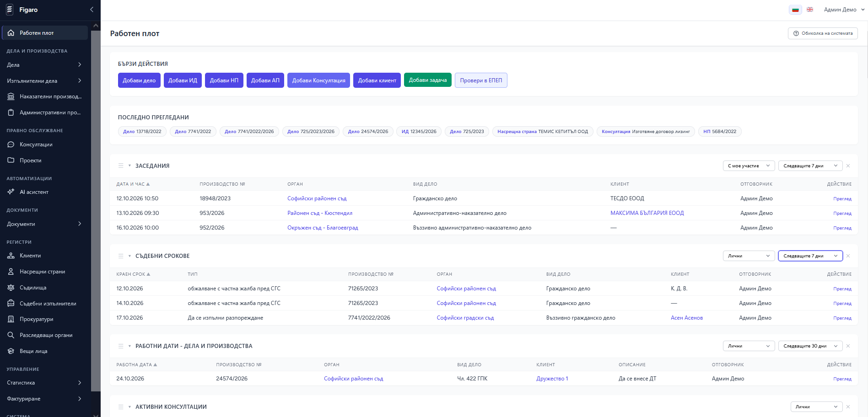This screenshot has width=868, height=417.
Task: Open Административни производства sidebar item
Action: click(45, 112)
